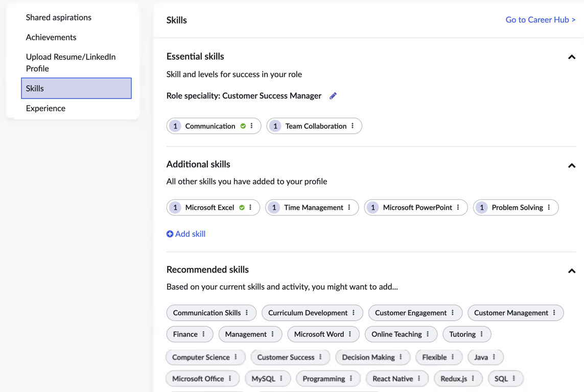Open the Customer Success three-dot menu

click(x=320, y=357)
